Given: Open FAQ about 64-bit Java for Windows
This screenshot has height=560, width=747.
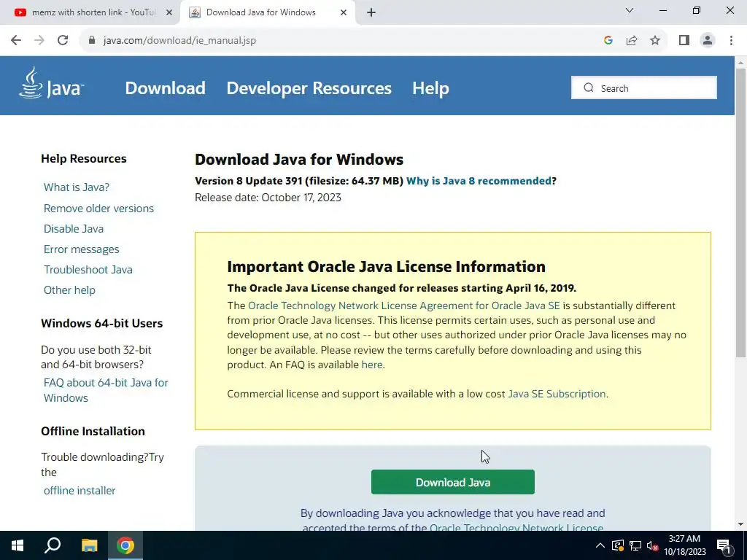Looking at the screenshot, I should point(106,390).
